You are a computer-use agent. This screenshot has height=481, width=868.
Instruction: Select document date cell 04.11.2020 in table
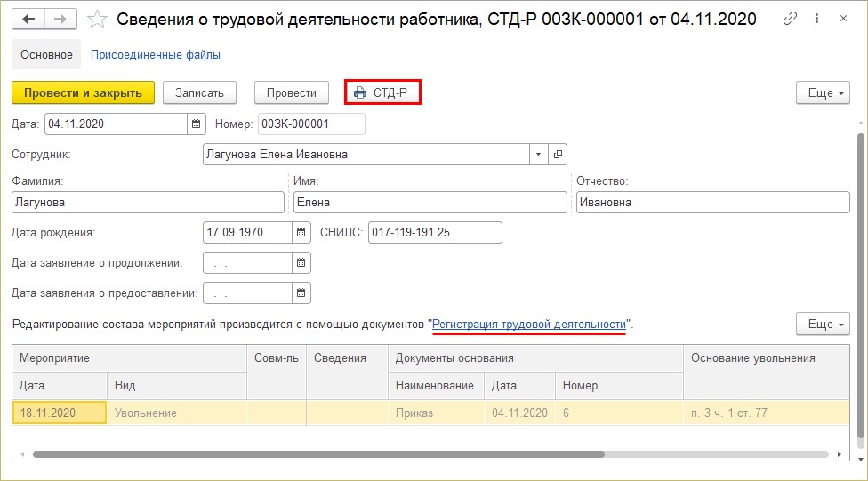coord(519,413)
